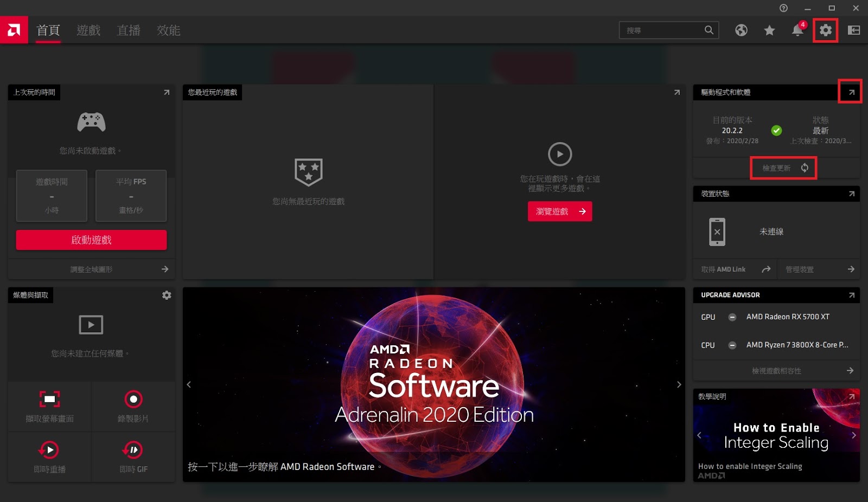The width and height of the screenshot is (868, 502).
Task: Click GPU status minus icon
Action: [x=732, y=317]
